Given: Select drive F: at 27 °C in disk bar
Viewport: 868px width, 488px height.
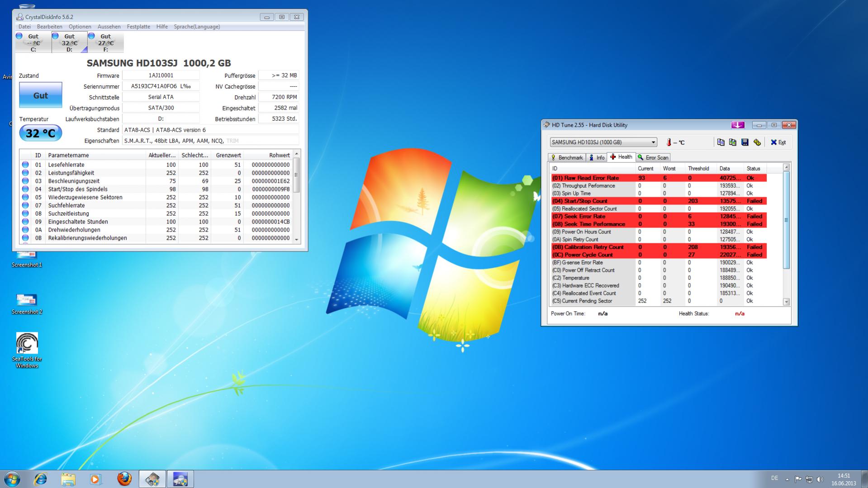Looking at the screenshot, I should [105, 43].
